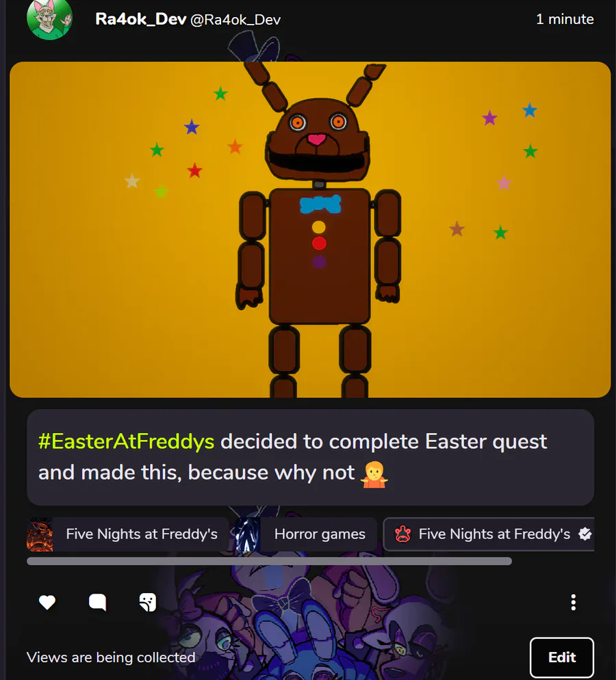
Task: Click the sticker reaction icon
Action: (148, 602)
